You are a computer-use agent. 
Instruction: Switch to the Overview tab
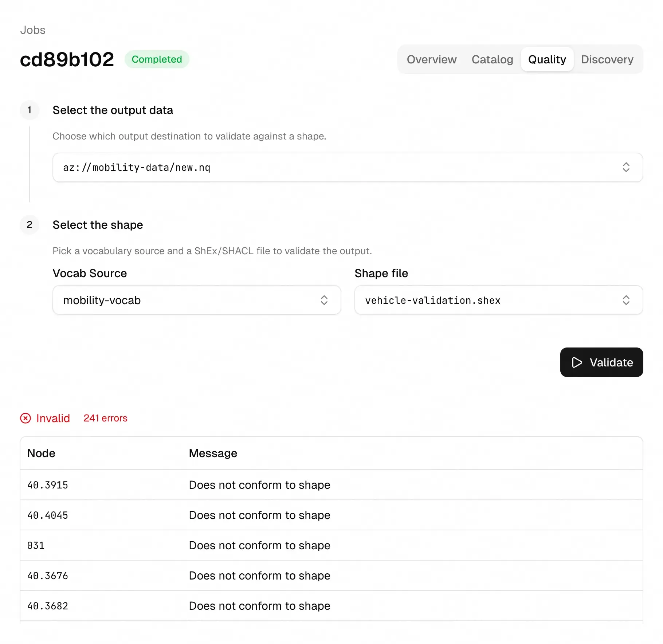tap(431, 59)
